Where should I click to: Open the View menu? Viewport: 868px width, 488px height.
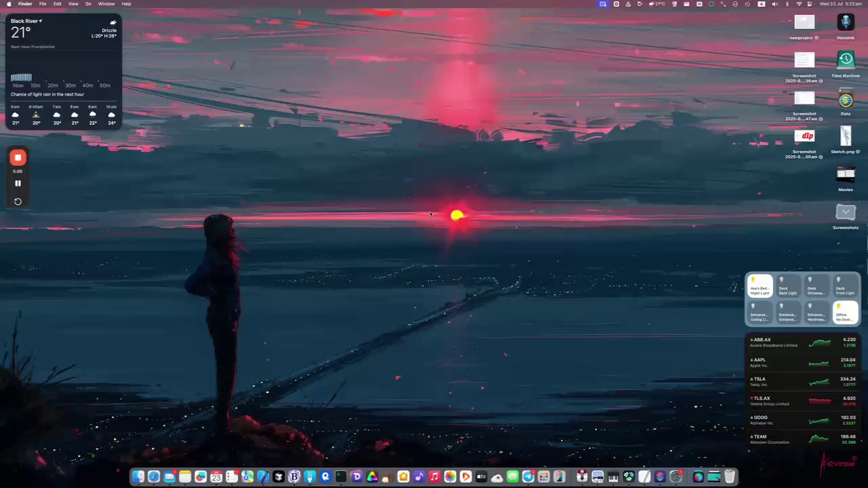[x=73, y=4]
